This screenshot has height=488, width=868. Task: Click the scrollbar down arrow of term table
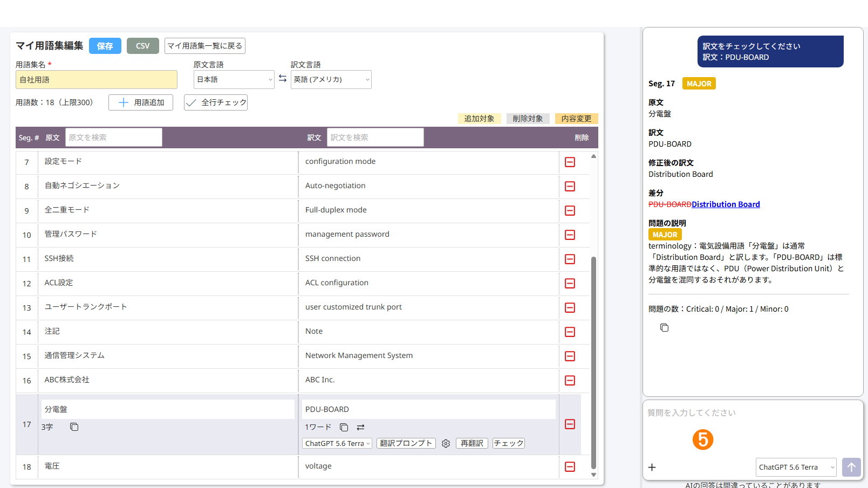pos(593,475)
